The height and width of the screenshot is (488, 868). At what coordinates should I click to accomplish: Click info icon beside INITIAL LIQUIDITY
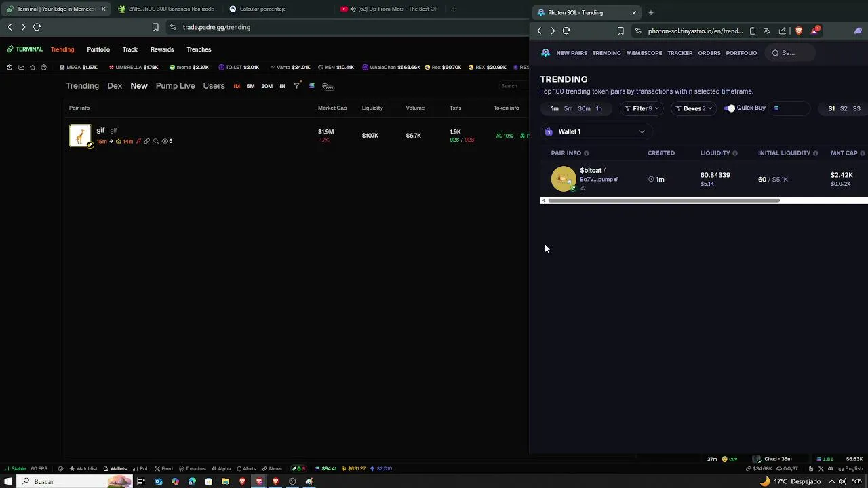(x=815, y=153)
